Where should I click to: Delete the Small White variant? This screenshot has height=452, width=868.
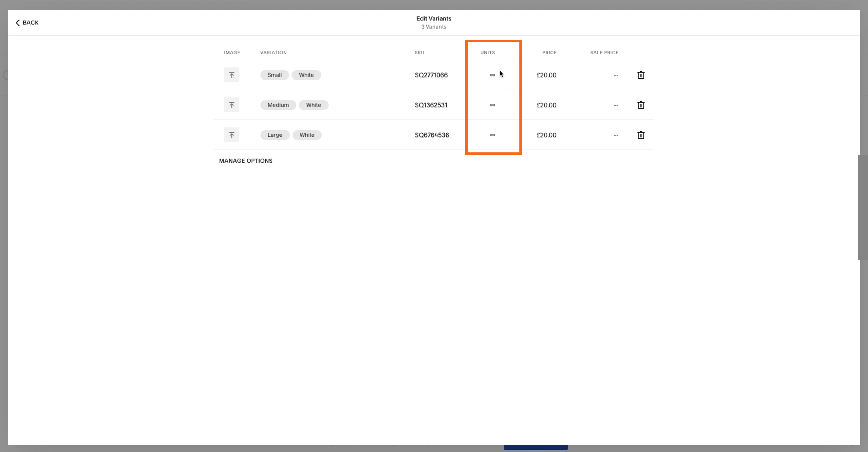641,75
